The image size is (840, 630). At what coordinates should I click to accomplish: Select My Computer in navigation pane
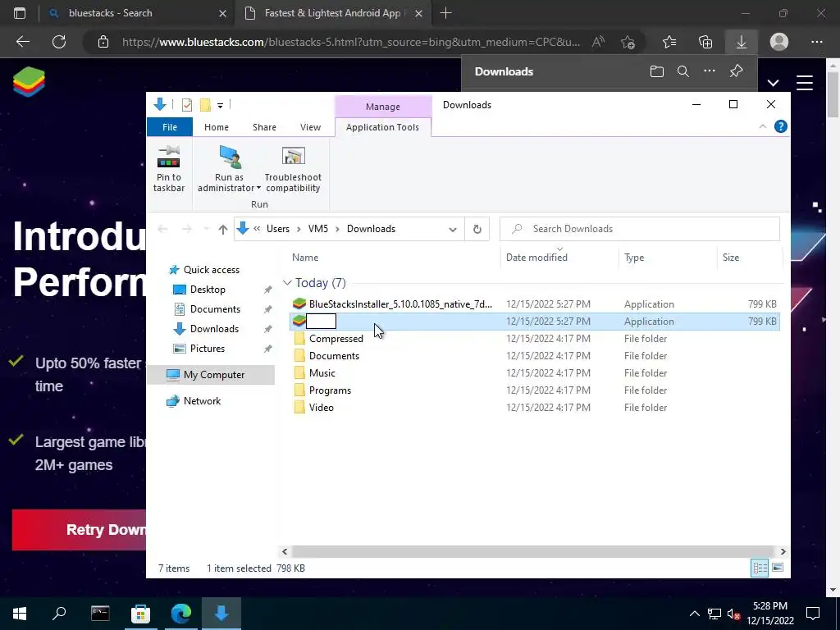click(214, 375)
